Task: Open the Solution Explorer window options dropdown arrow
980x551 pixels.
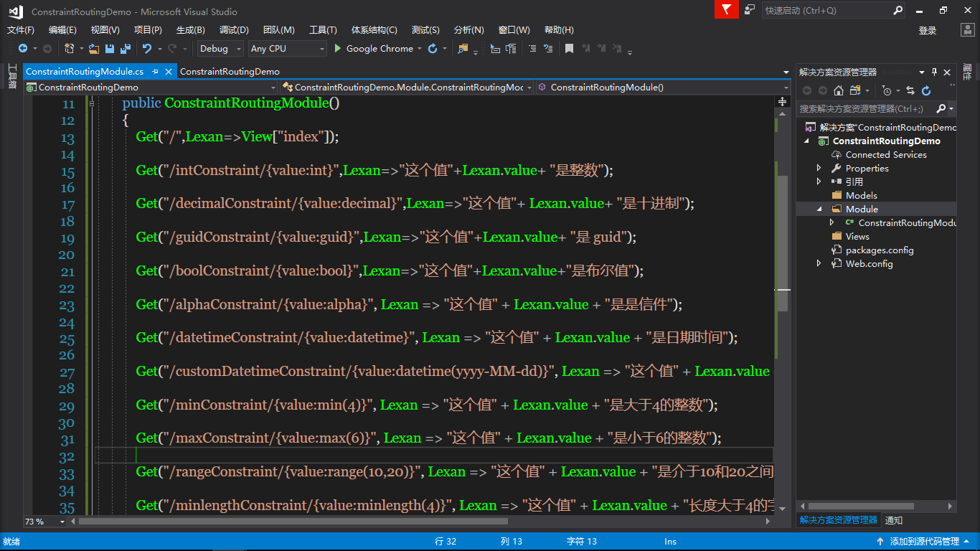Action: click(x=922, y=72)
